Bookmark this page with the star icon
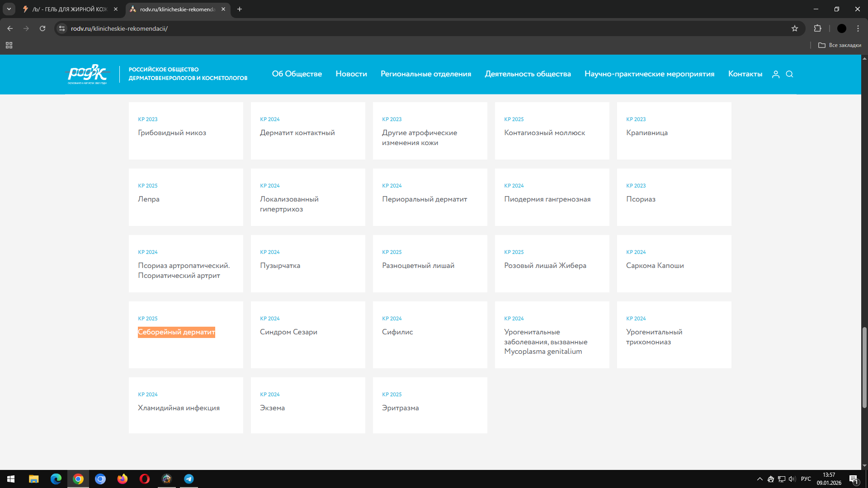868x488 pixels. tap(795, 28)
